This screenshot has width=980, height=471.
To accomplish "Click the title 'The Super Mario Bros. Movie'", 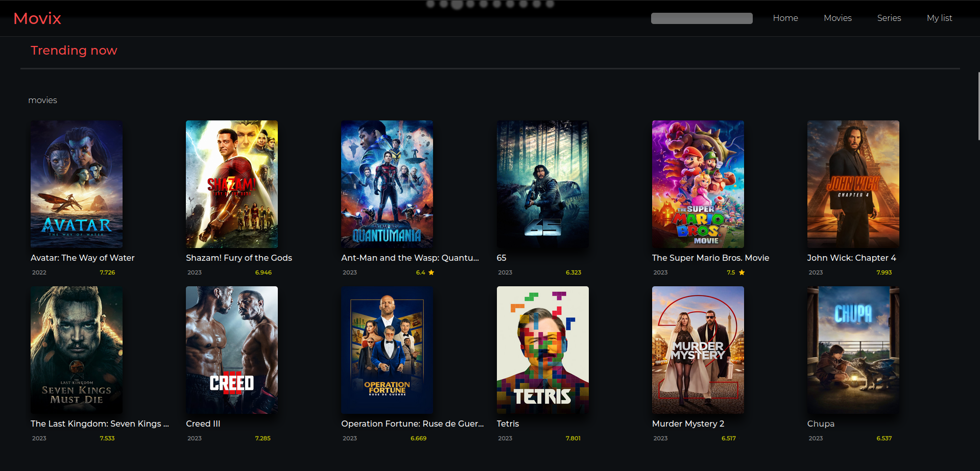I will (x=710, y=258).
